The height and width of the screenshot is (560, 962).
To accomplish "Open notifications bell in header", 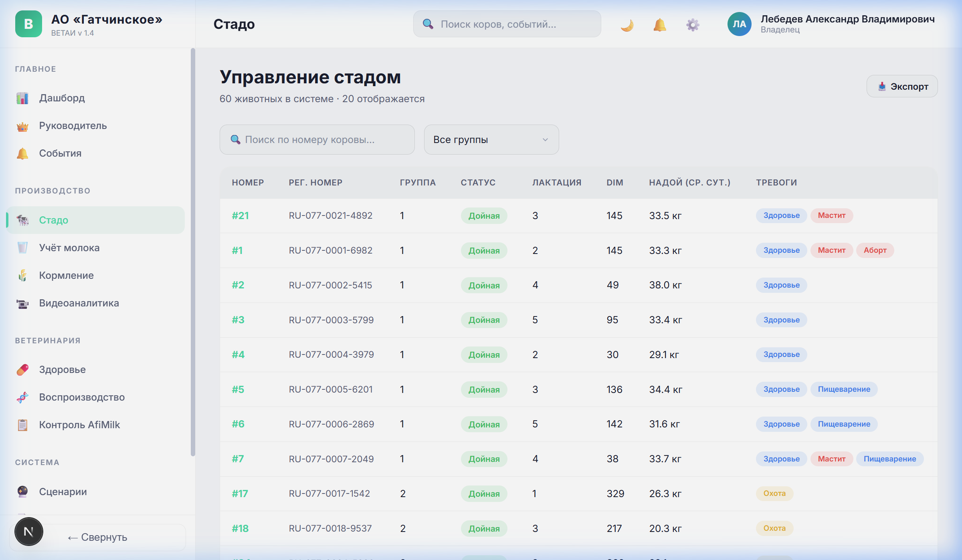I will [x=659, y=25].
